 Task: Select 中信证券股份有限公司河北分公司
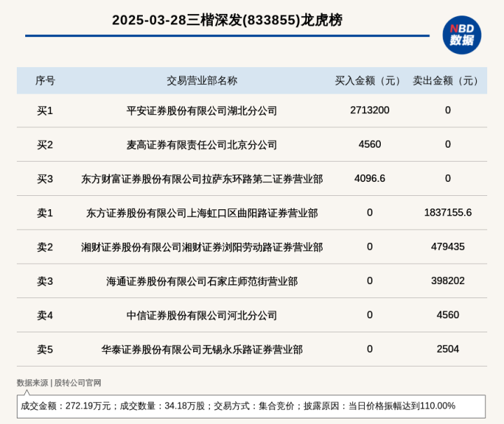point(202,316)
